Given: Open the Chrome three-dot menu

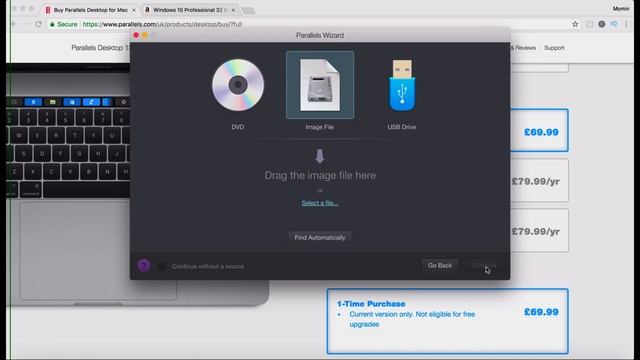Looking at the screenshot, I should [x=626, y=24].
